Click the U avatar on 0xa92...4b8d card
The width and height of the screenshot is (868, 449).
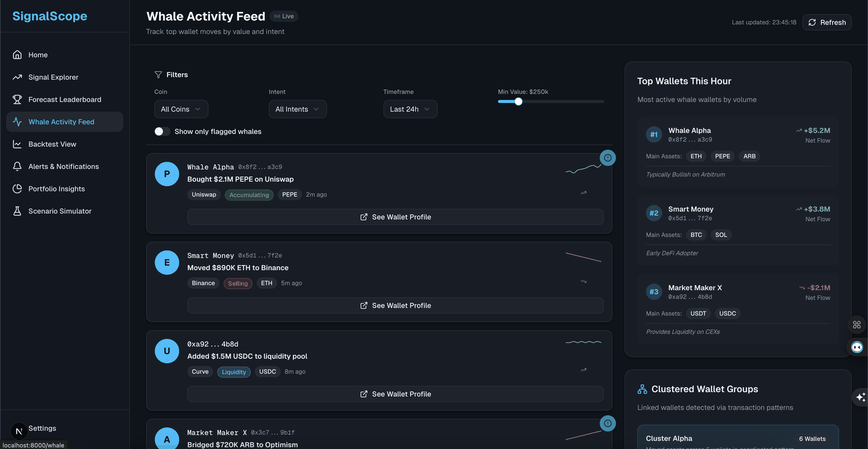[x=167, y=351]
